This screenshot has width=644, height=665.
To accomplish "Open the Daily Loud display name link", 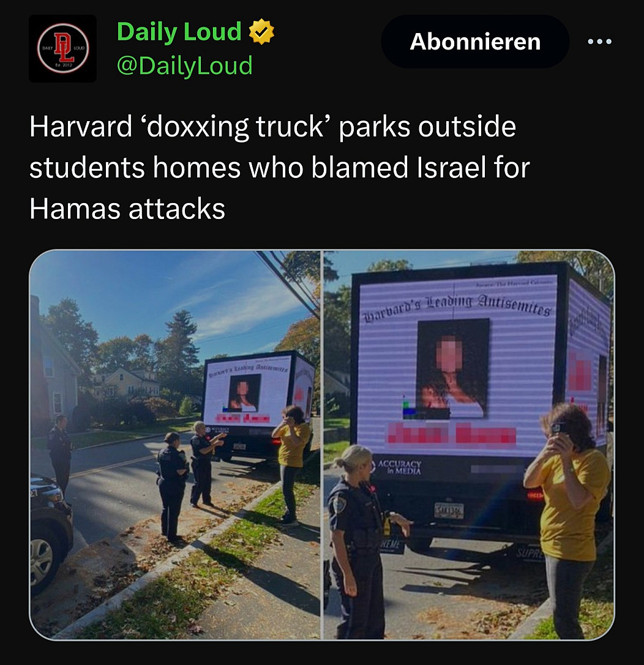I will tap(179, 31).
